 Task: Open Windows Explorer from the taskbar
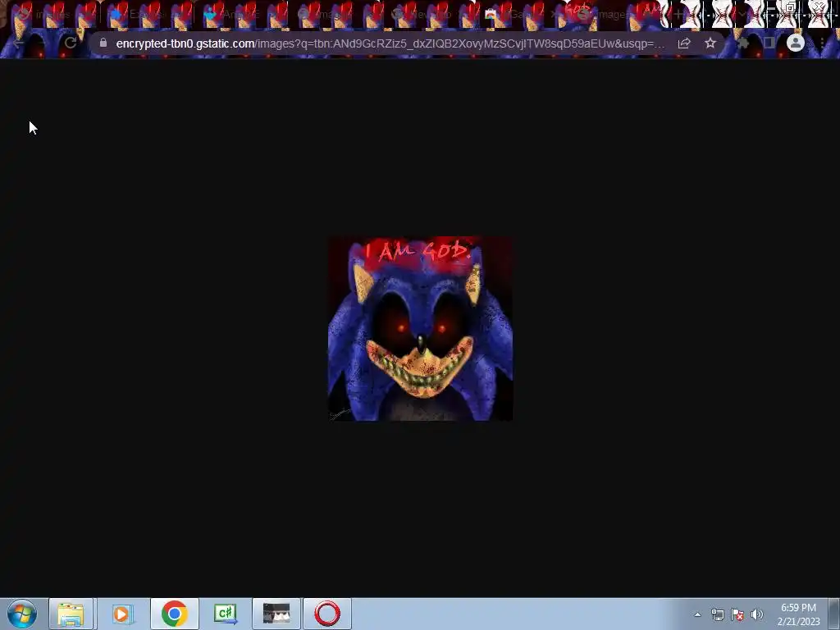71,614
